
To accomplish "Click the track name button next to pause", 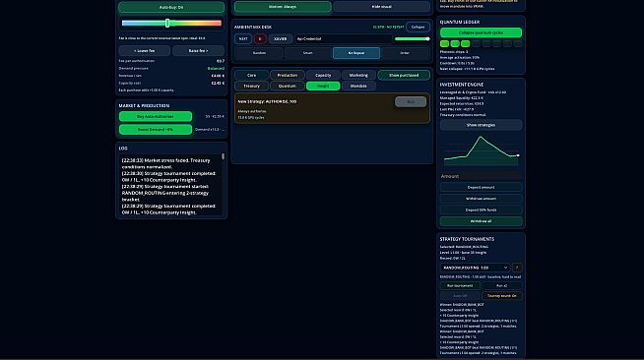I will (x=280, y=39).
